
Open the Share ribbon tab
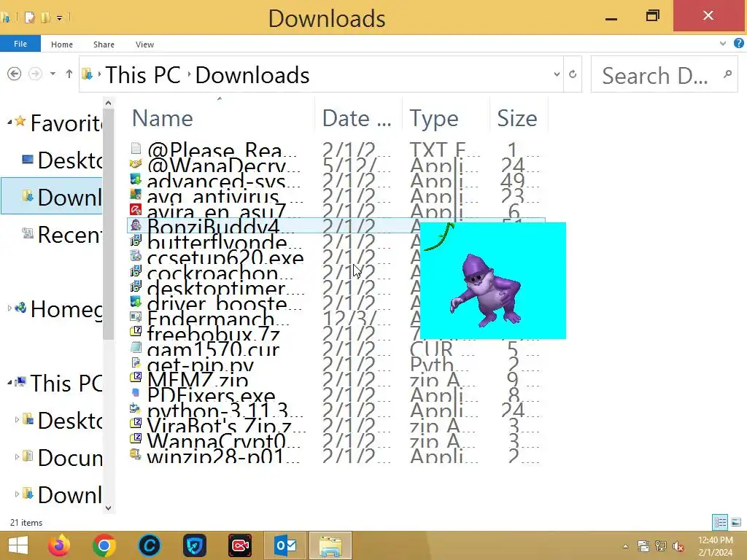104,44
